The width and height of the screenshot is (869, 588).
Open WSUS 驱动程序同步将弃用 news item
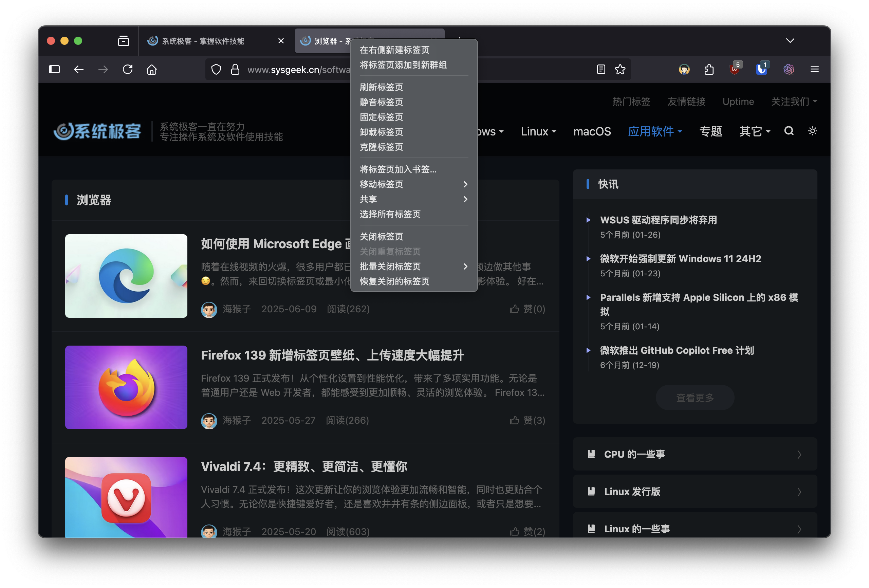pos(659,220)
